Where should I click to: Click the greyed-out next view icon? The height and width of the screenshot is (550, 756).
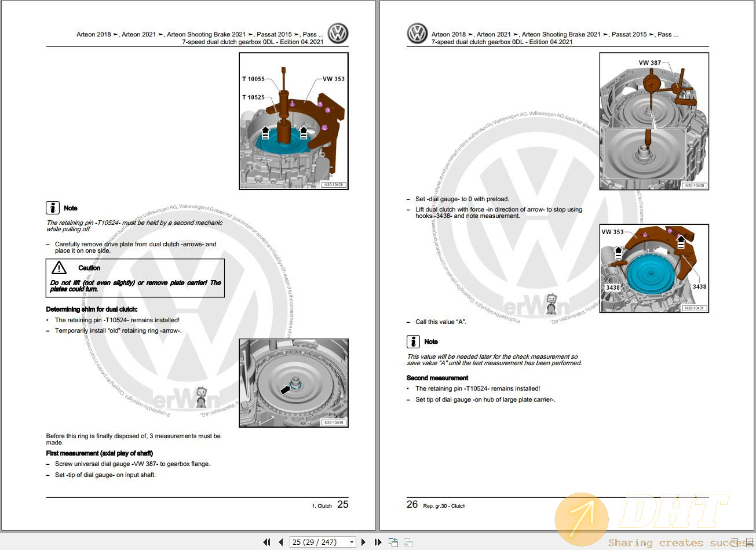point(408,542)
